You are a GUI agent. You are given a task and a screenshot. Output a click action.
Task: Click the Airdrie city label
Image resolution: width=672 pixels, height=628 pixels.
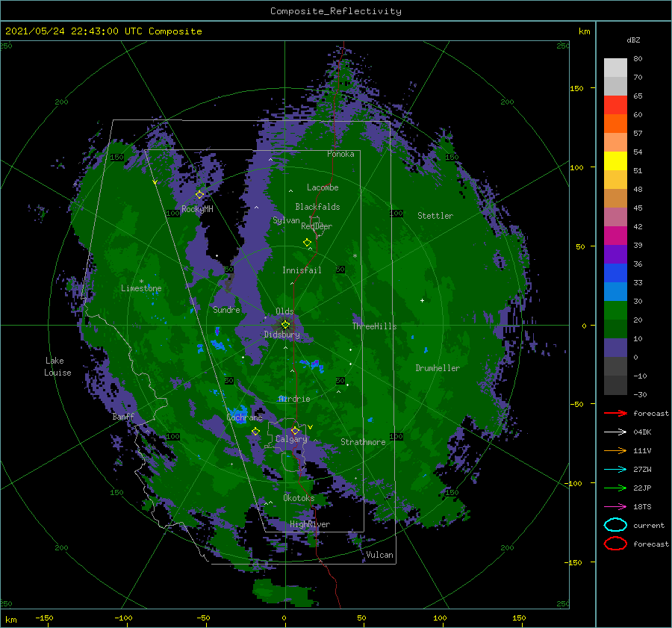pyautogui.click(x=294, y=399)
